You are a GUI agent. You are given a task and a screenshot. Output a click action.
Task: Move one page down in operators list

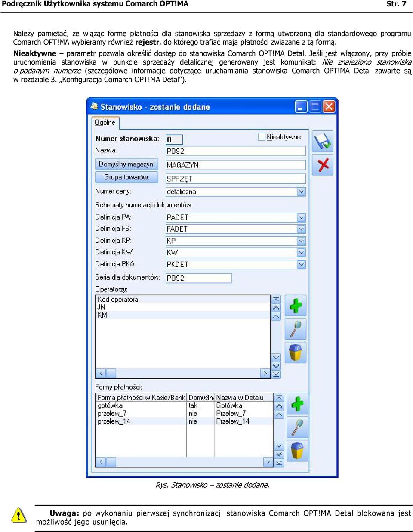[276, 366]
